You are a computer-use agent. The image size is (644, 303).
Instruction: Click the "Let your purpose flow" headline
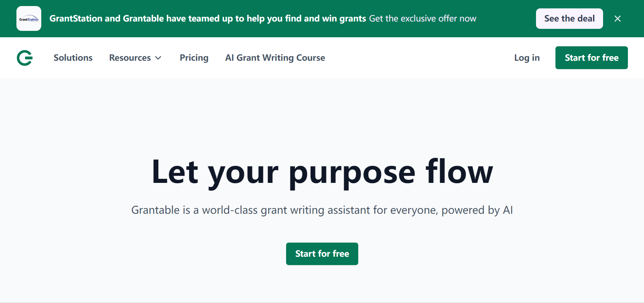tap(322, 172)
